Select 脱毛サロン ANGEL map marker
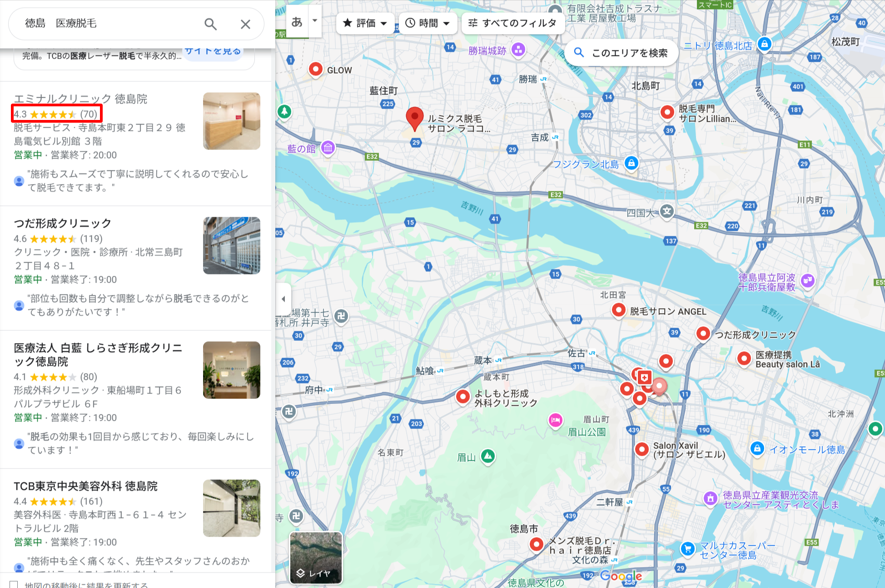The height and width of the screenshot is (588, 885). pyautogui.click(x=618, y=310)
